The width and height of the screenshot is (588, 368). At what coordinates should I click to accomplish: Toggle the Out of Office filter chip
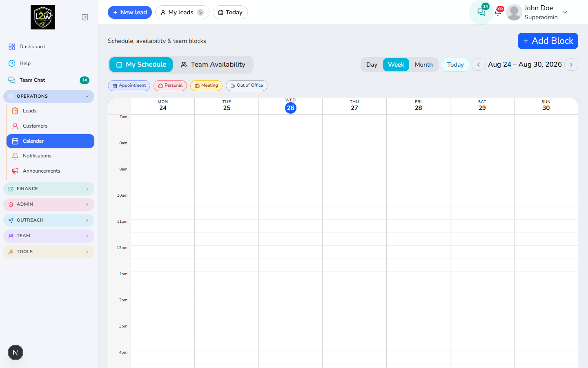pyautogui.click(x=247, y=85)
